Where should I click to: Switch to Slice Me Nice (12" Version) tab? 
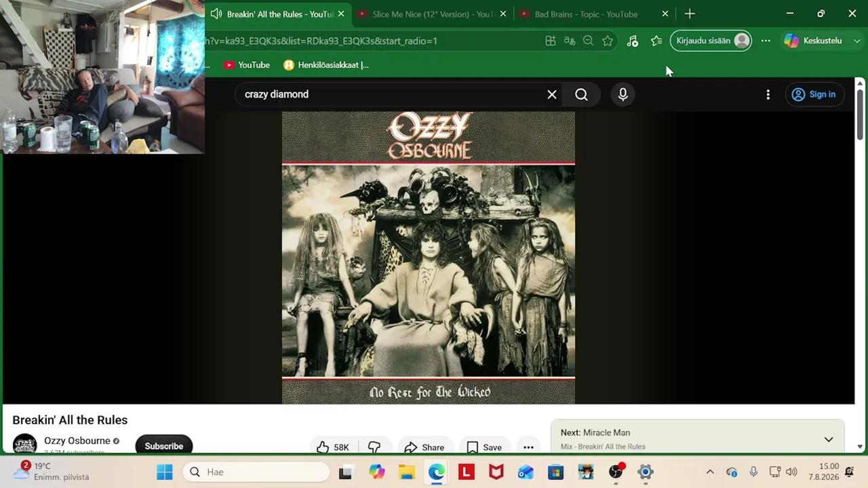433,14
